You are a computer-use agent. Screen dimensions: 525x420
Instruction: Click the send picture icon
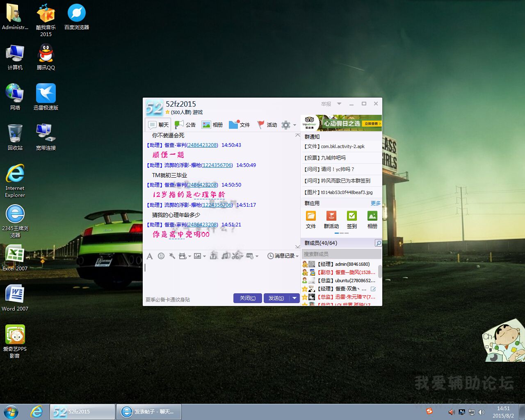(198, 256)
